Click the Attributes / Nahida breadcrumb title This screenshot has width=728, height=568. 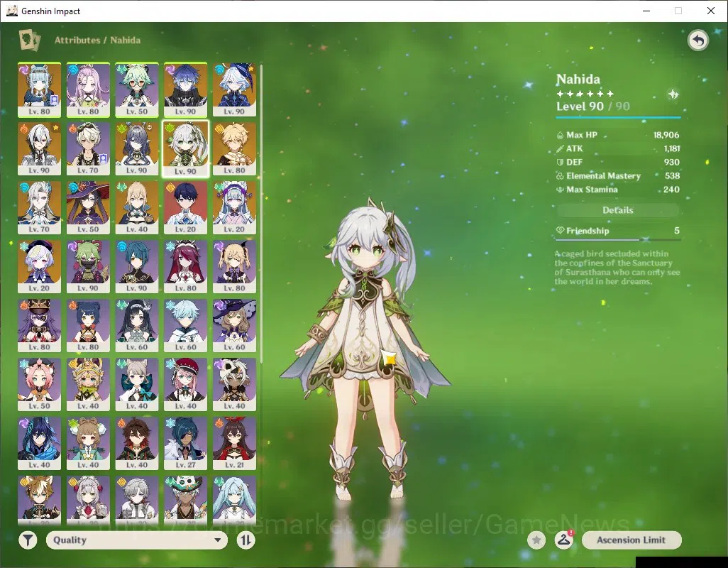coord(97,40)
